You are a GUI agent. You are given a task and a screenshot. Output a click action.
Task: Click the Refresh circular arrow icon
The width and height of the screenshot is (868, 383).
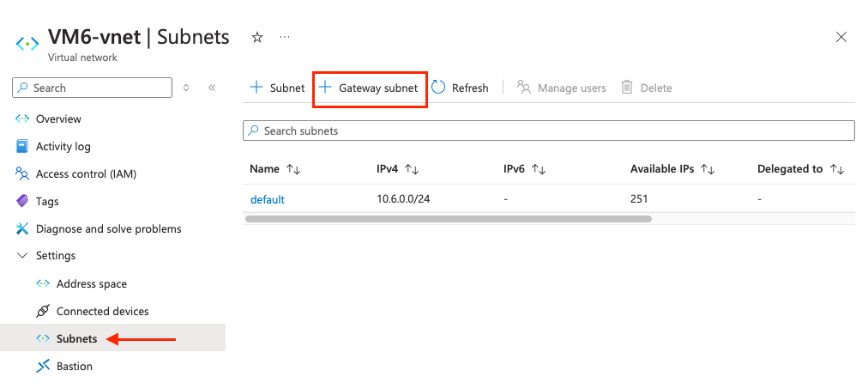[438, 87]
